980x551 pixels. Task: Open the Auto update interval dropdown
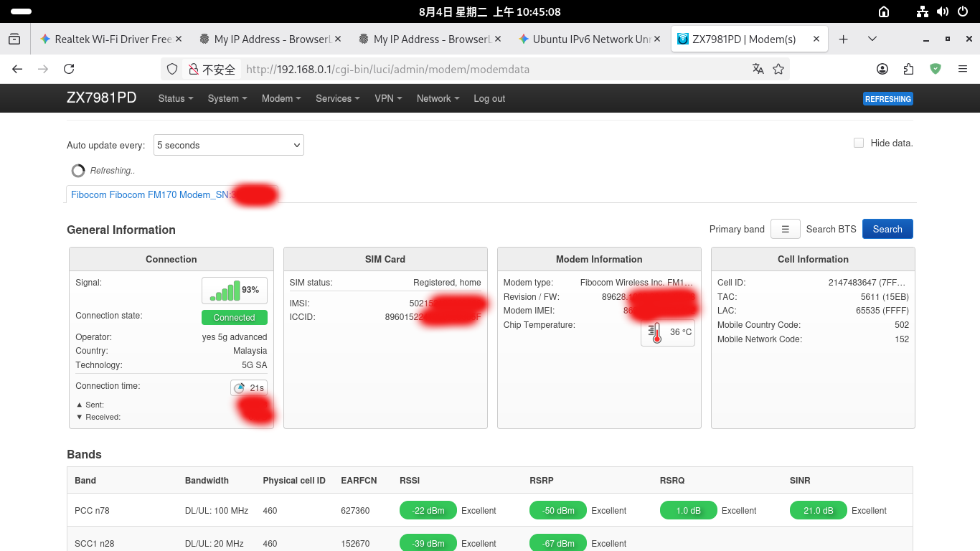point(229,145)
